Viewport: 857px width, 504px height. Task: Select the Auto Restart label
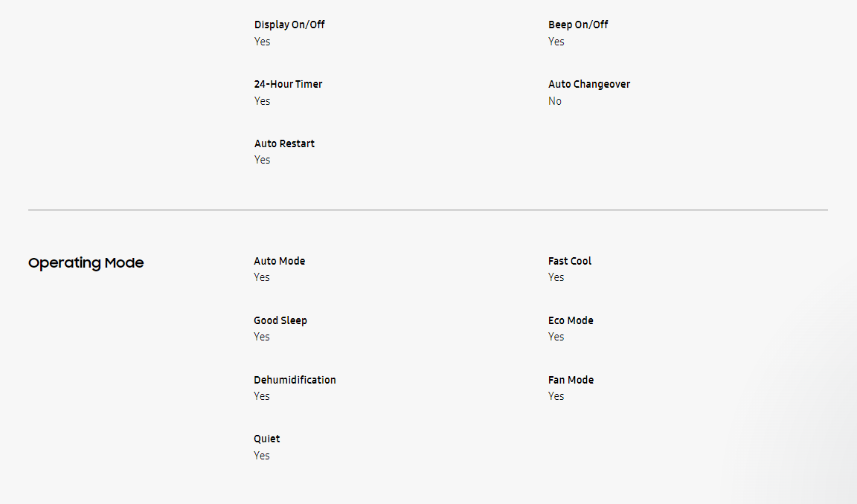point(284,143)
